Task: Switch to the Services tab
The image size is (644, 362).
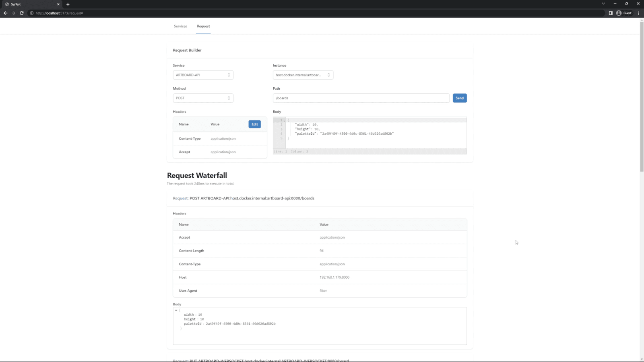Action: point(180,26)
